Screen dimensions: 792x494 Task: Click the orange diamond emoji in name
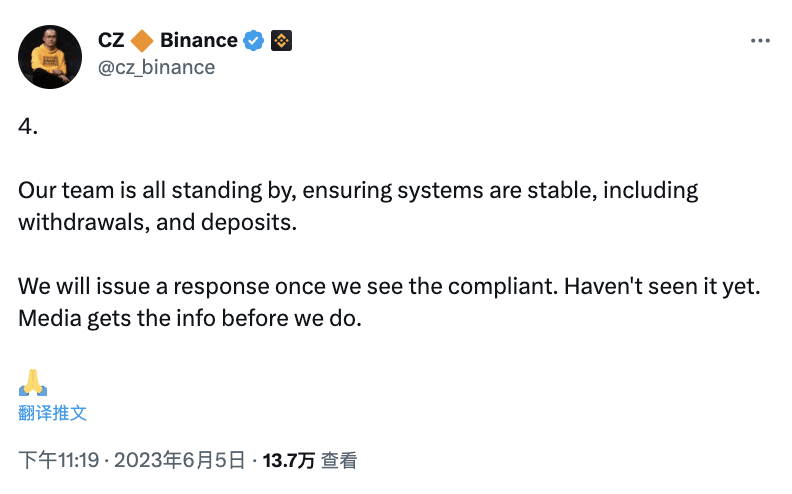point(142,41)
